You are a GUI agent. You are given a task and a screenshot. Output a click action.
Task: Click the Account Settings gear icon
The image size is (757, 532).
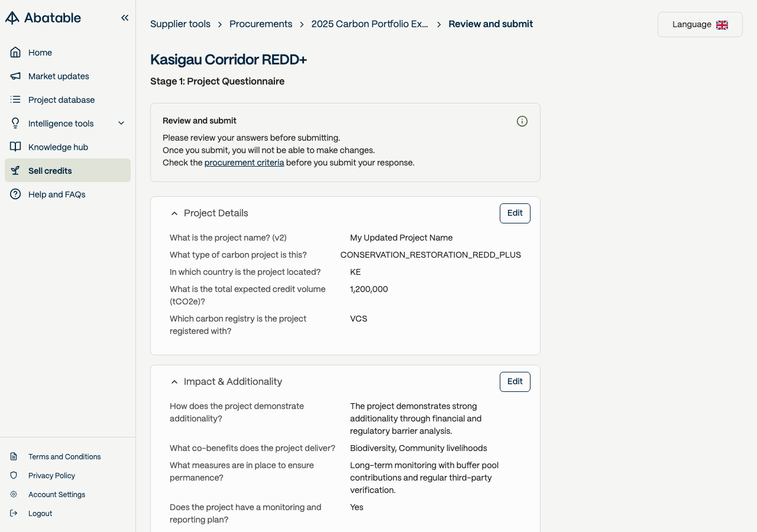[x=14, y=495]
